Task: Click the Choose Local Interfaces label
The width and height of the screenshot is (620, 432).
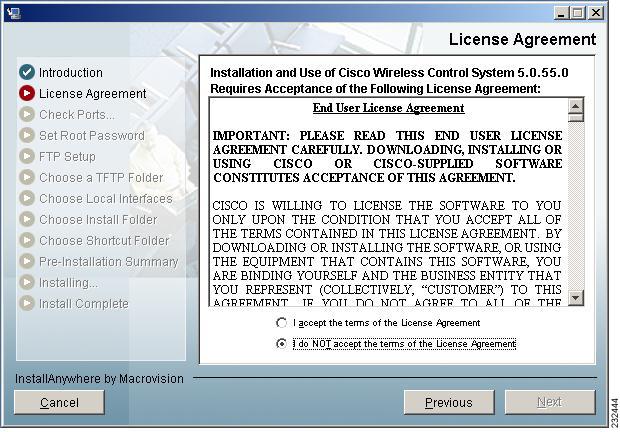Action: tap(106, 198)
